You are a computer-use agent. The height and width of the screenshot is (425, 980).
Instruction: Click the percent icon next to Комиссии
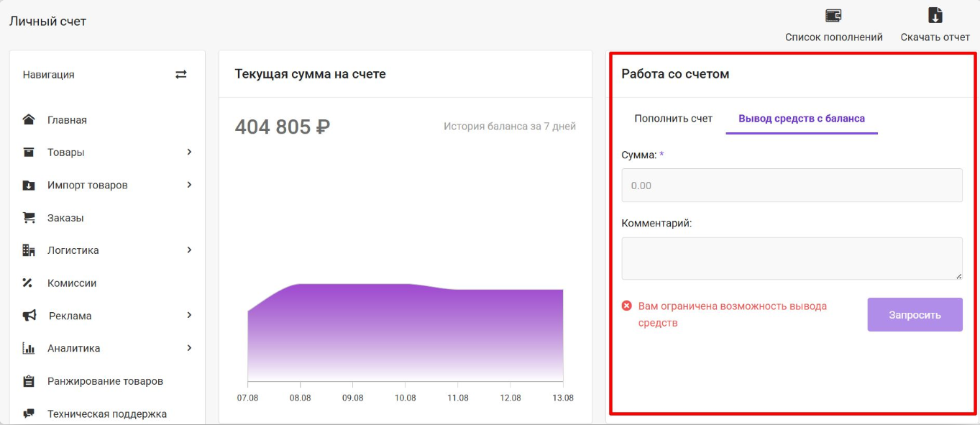29,283
